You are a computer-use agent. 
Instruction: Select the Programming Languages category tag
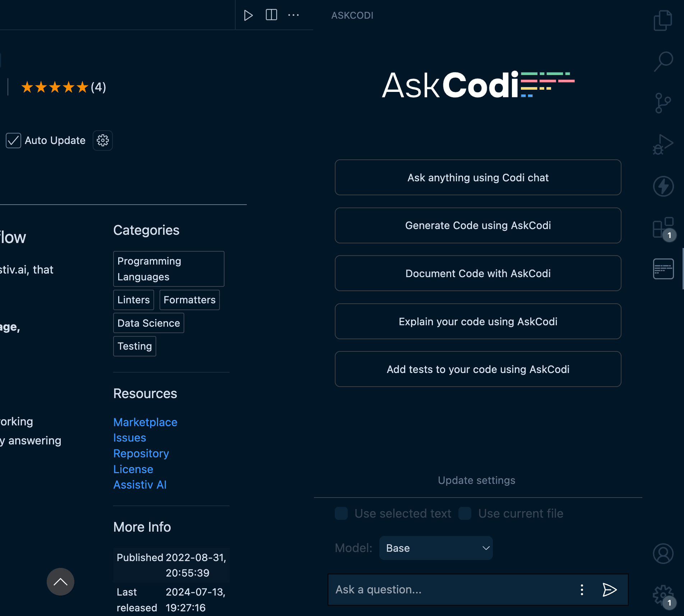point(169,269)
